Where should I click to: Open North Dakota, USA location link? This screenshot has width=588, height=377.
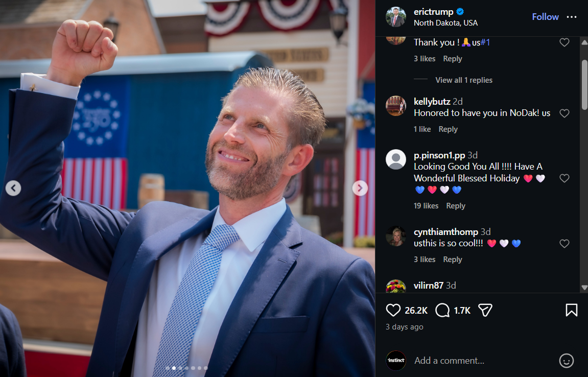coord(445,23)
